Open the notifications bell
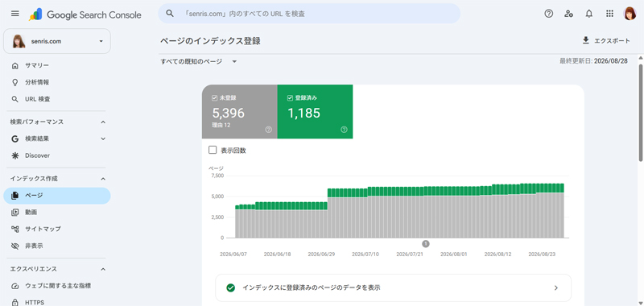This screenshot has width=644, height=306. click(589, 14)
